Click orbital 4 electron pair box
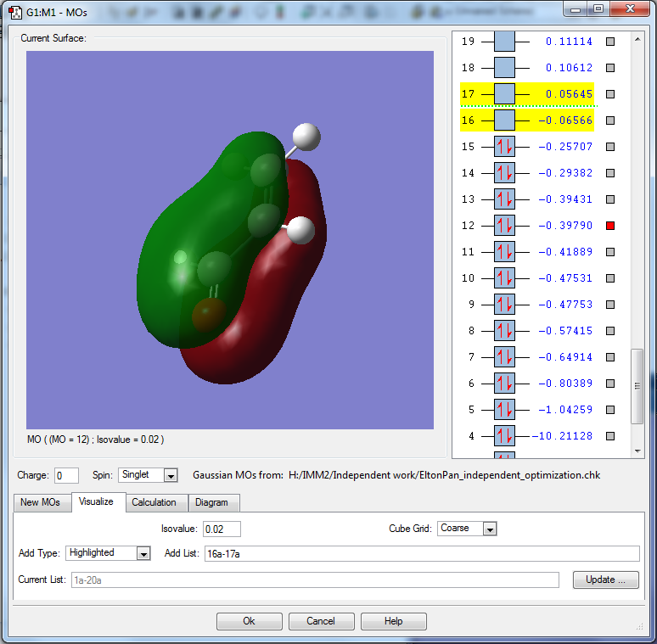Screen dimensions: 657x644 504,436
